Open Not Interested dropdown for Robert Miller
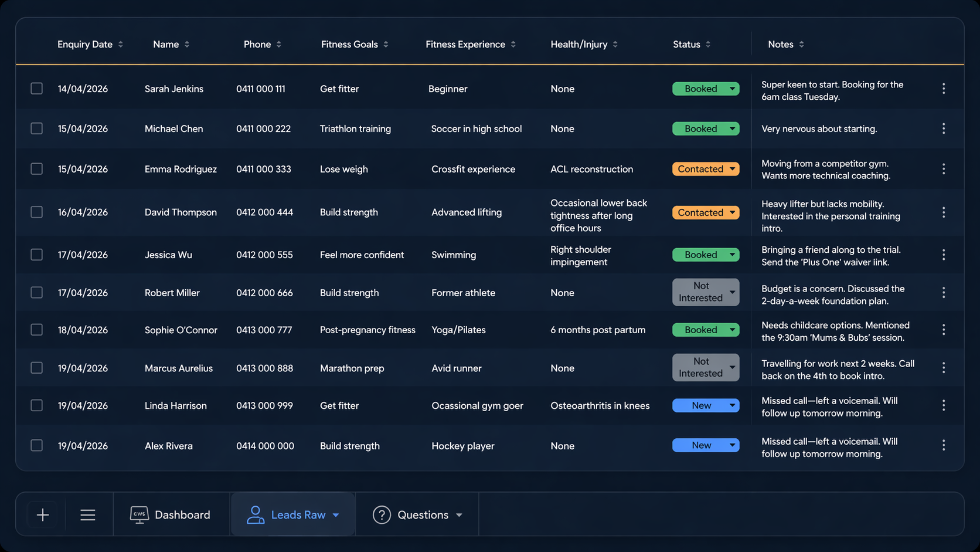Screen dimensions: 980x552 coord(706,292)
